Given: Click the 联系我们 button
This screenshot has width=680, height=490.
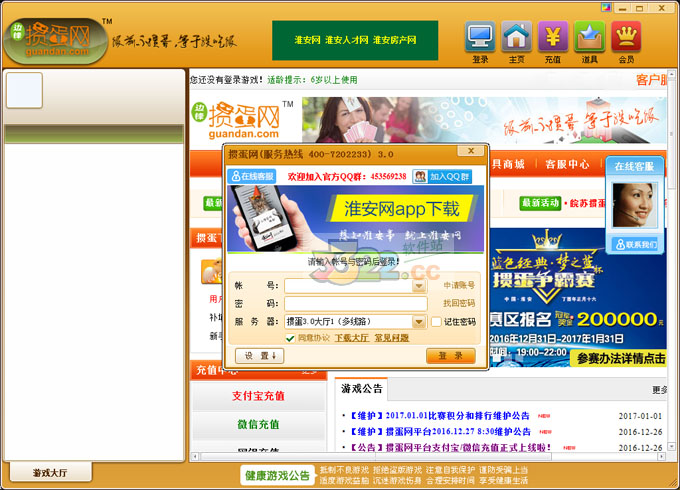Looking at the screenshot, I should 634,245.
